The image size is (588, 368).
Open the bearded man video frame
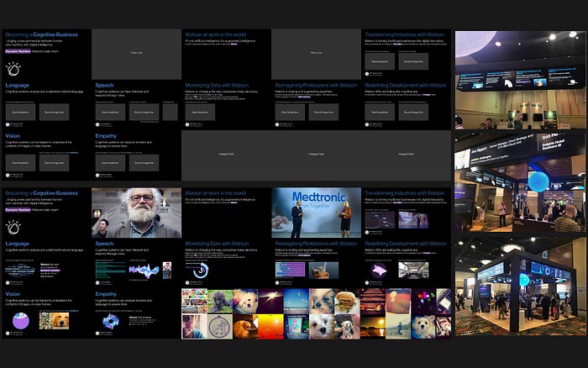(x=136, y=213)
